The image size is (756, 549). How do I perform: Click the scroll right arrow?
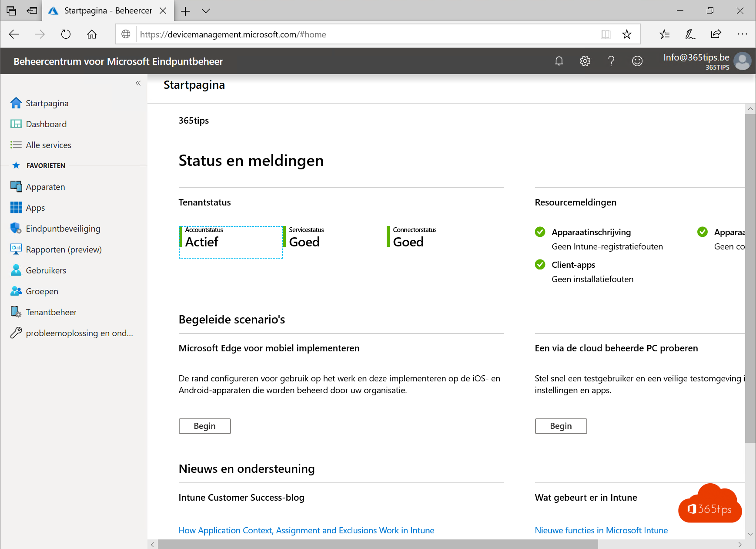(740, 545)
